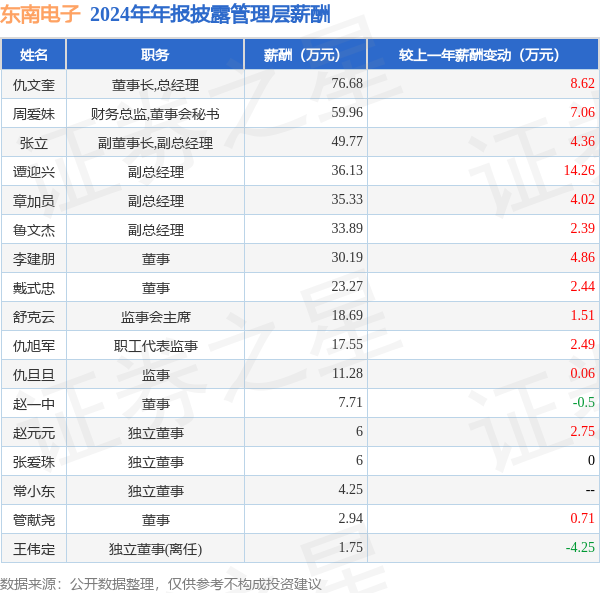Click salary value 7.71
The width and height of the screenshot is (600, 593).
pyautogui.click(x=350, y=403)
